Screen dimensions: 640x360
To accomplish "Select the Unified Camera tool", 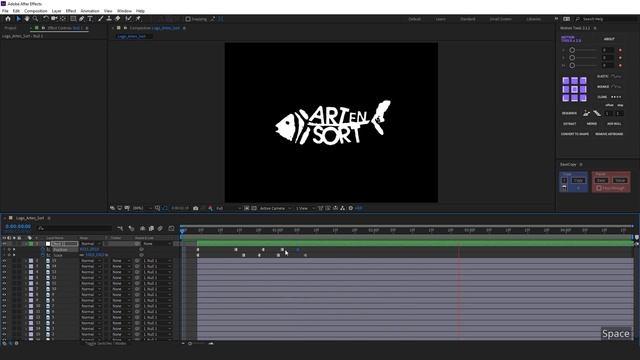I will coord(54,19).
